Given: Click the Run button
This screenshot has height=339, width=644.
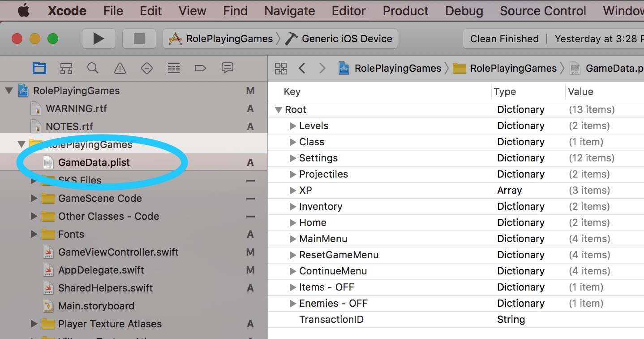Looking at the screenshot, I should 99,39.
